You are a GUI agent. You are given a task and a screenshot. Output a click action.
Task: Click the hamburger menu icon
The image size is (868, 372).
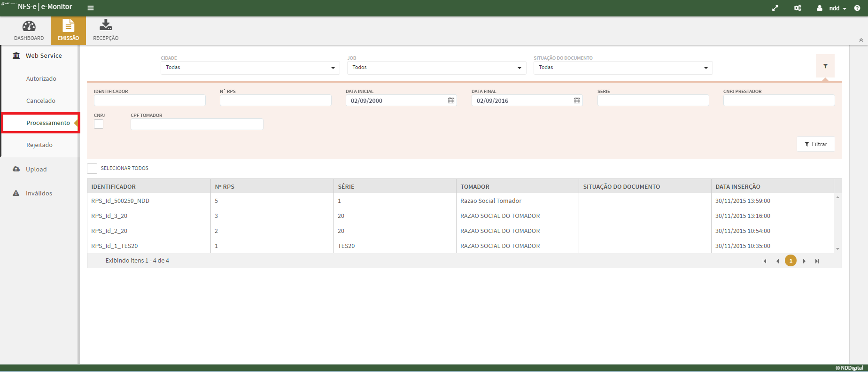pyautogui.click(x=91, y=8)
